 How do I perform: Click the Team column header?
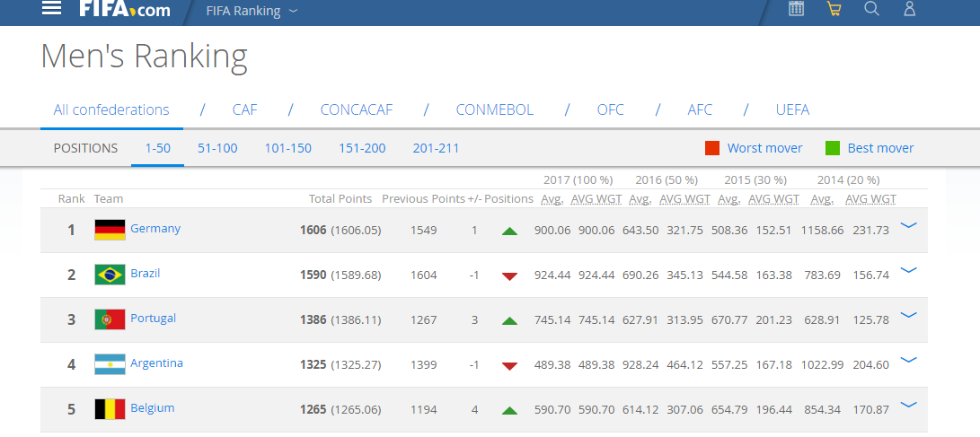[x=109, y=199]
